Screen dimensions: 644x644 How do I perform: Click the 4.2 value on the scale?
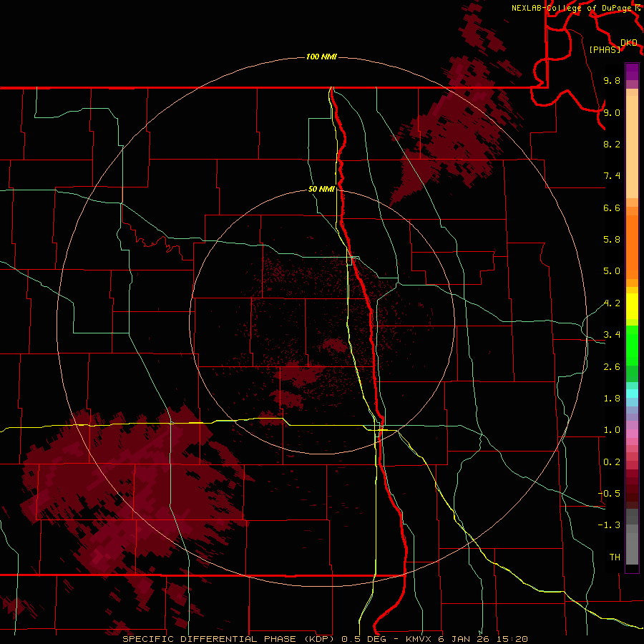click(612, 303)
